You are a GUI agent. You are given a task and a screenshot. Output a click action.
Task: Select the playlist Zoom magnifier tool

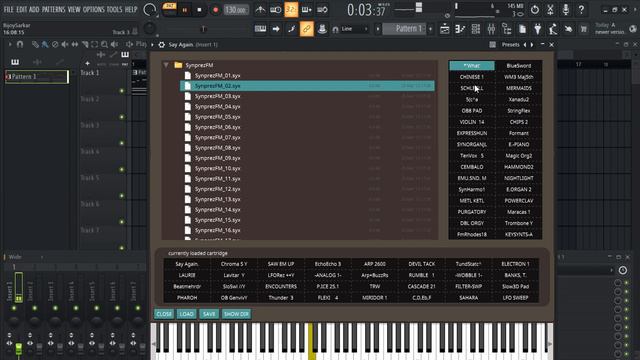(104, 44)
